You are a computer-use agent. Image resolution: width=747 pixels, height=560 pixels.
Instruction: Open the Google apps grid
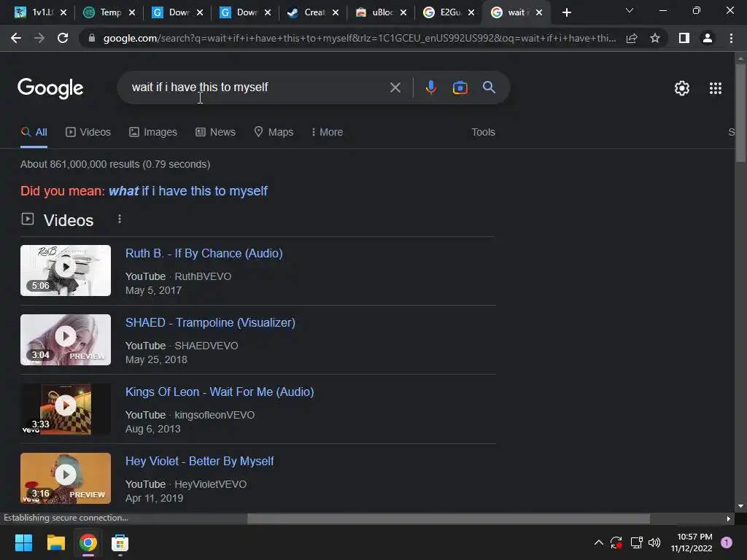click(715, 88)
